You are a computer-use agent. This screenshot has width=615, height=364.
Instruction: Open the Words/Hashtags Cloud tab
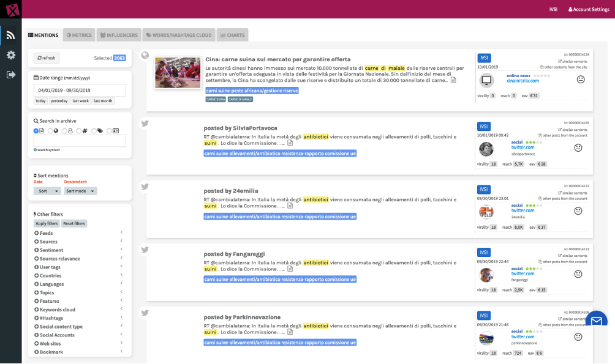pos(178,35)
